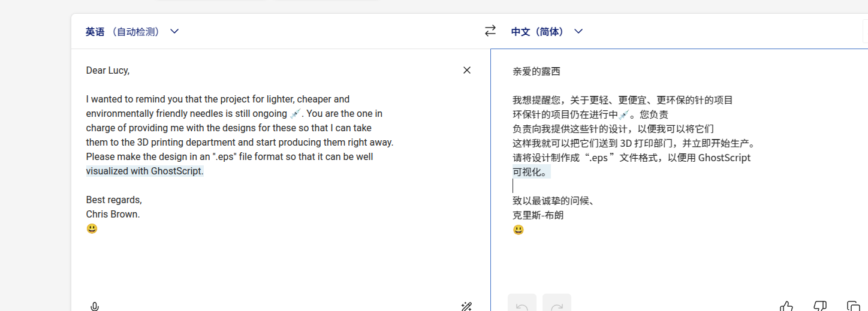Click the magic wand icon below source text
This screenshot has width=868, height=311.
point(466,306)
